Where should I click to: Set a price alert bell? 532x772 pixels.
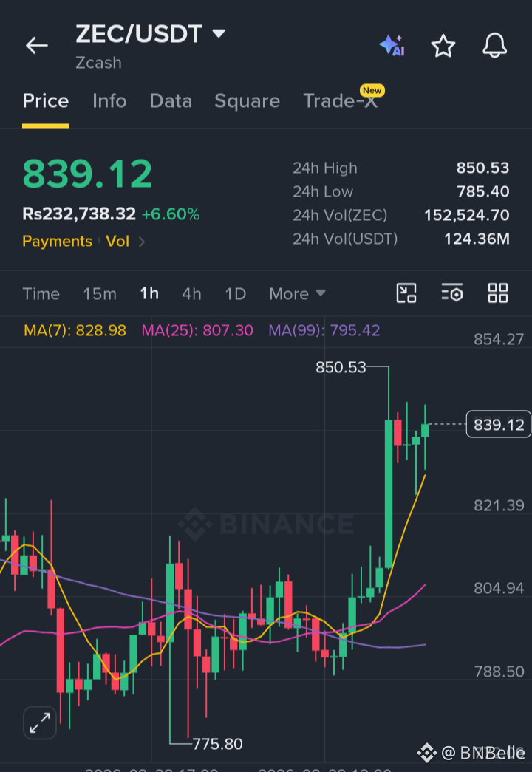click(x=494, y=46)
